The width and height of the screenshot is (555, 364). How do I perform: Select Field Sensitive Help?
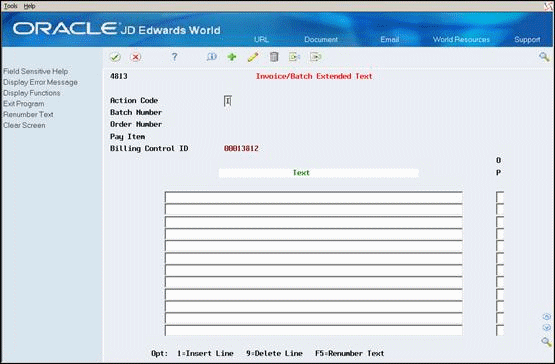point(35,71)
